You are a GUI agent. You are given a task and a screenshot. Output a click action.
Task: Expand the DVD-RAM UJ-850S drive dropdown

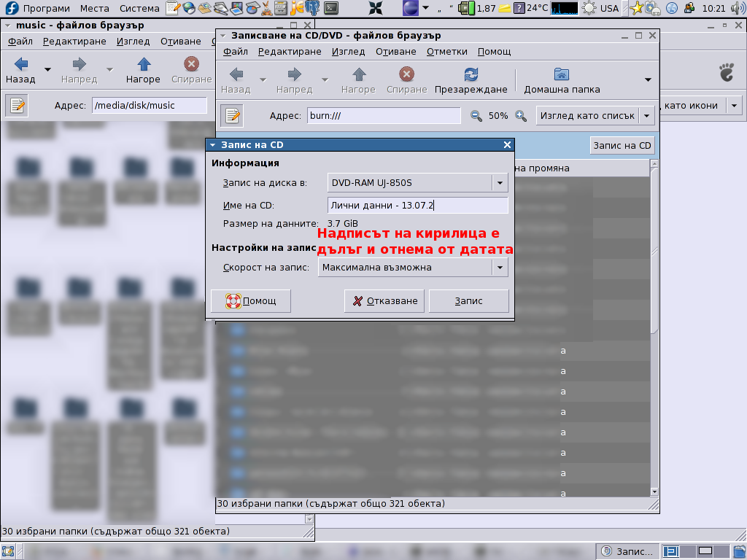(x=500, y=183)
